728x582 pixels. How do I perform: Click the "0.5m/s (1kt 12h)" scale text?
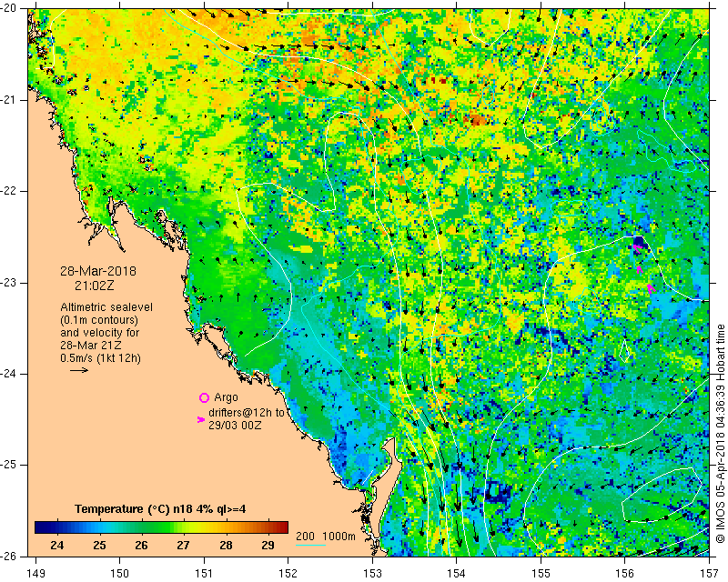(100, 358)
